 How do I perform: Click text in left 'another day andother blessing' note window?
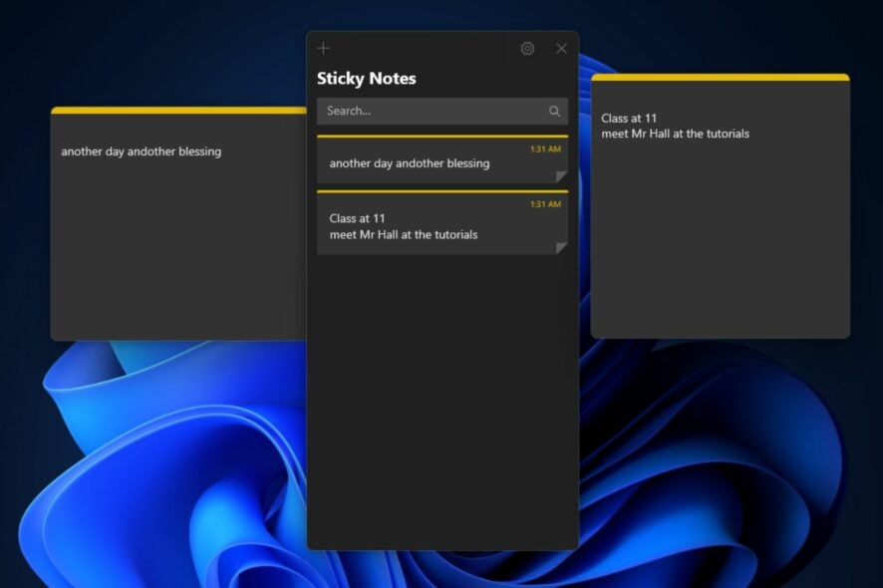pos(142,151)
